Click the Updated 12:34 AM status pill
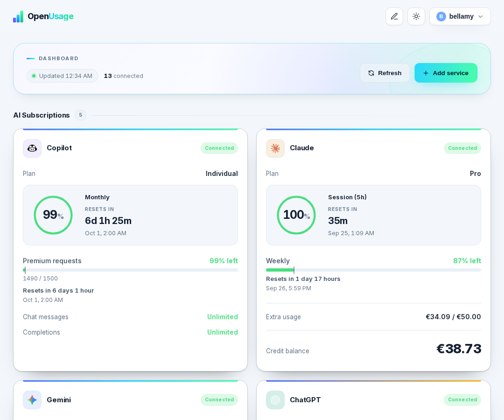Viewport: 504px width, 420px height. coord(63,76)
